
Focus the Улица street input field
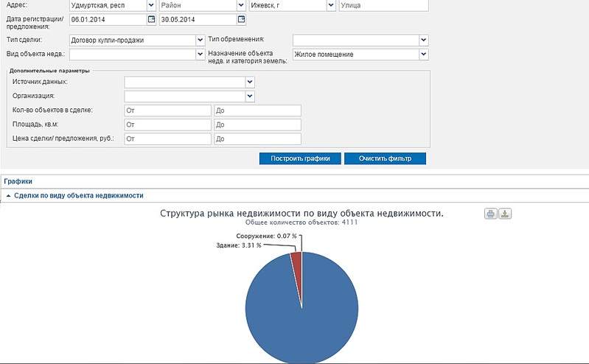383,5
